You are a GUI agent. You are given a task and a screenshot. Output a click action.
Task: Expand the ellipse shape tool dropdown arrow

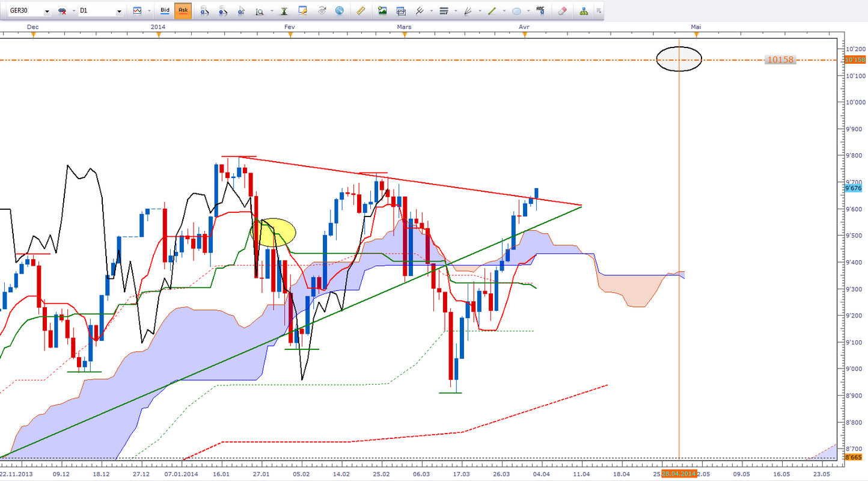point(528,11)
